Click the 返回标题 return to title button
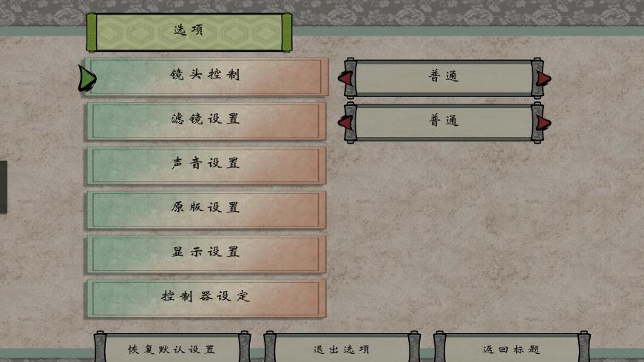The image size is (644, 362). click(512, 348)
